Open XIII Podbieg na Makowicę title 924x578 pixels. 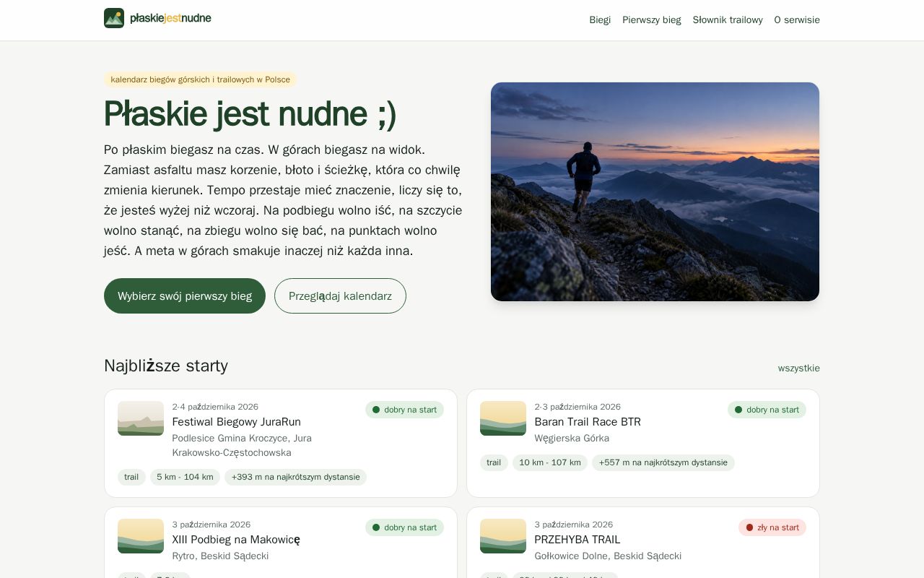pos(236,540)
